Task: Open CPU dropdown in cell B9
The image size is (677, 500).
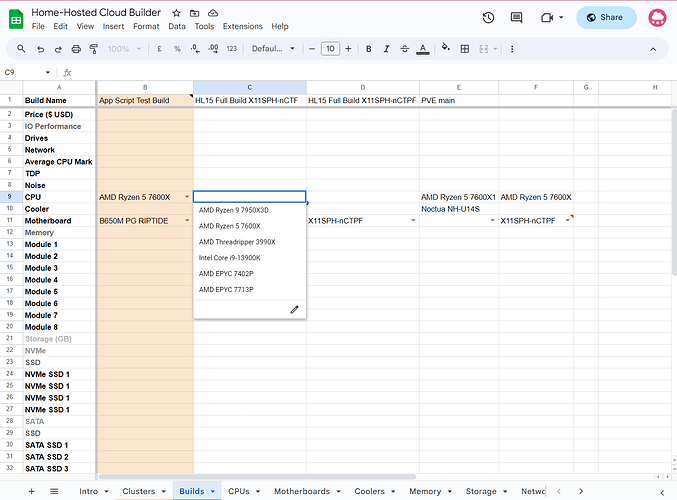Action: point(187,197)
